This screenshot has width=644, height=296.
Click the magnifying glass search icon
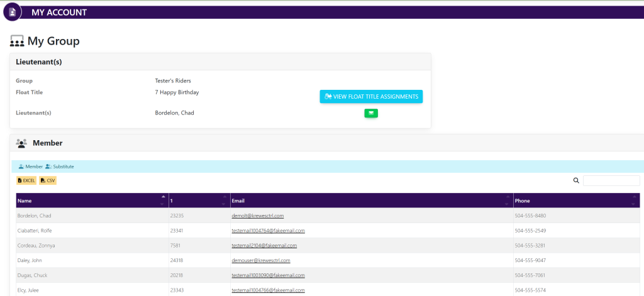point(576,180)
